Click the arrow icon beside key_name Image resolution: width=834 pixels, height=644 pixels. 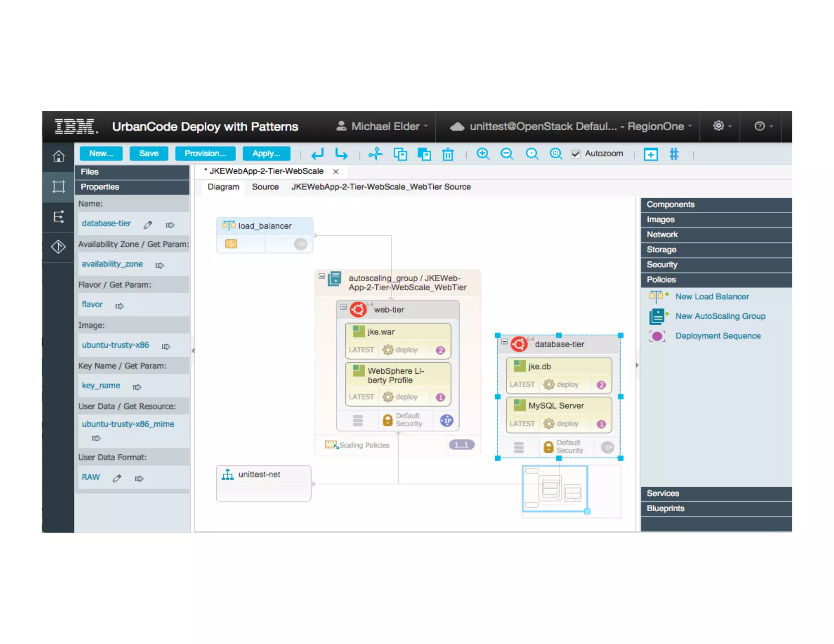pos(137,387)
